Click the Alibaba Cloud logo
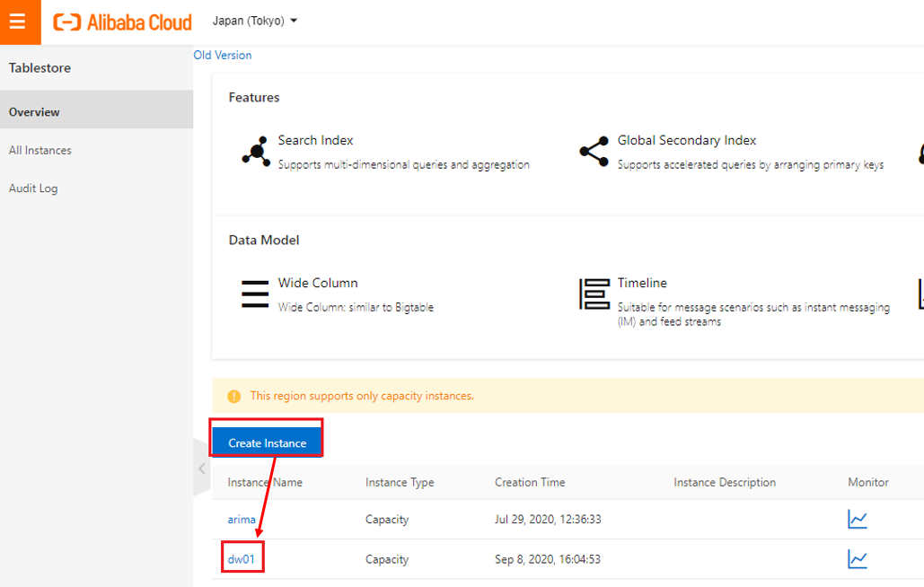 click(122, 22)
